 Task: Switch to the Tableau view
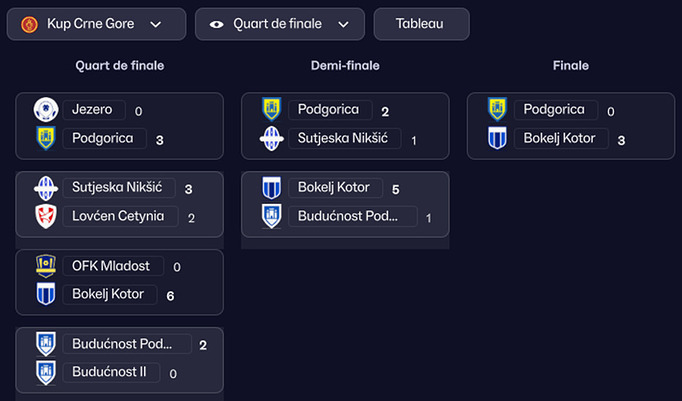420,24
